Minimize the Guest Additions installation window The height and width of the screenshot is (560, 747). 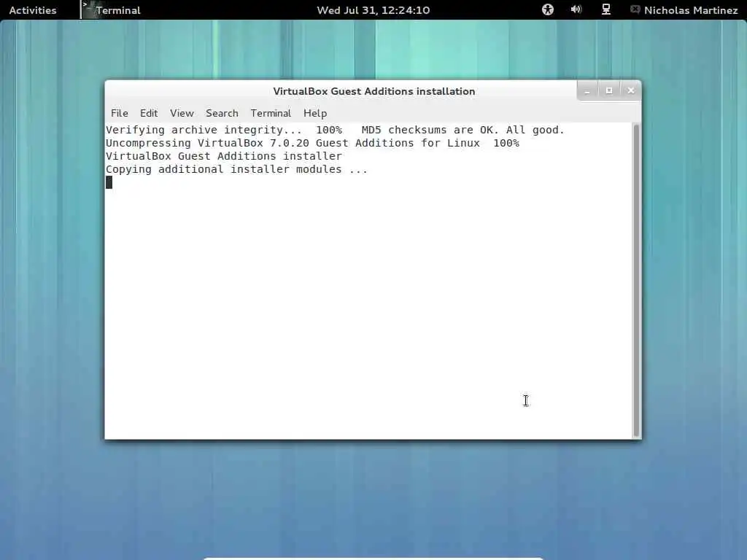[587, 90]
